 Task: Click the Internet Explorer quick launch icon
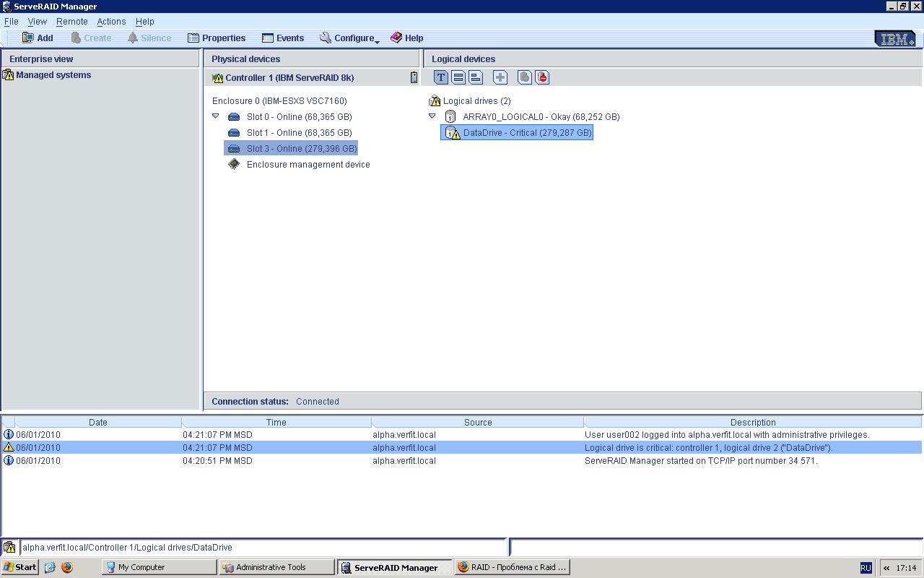tap(50, 567)
